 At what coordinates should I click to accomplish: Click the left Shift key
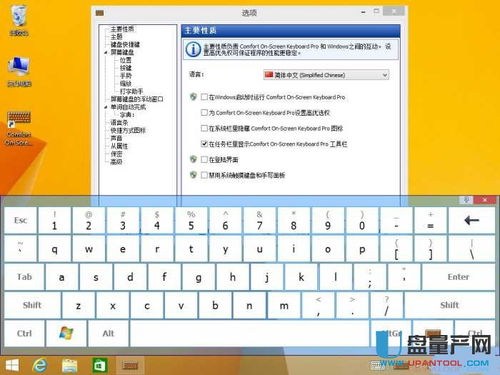[32, 305]
